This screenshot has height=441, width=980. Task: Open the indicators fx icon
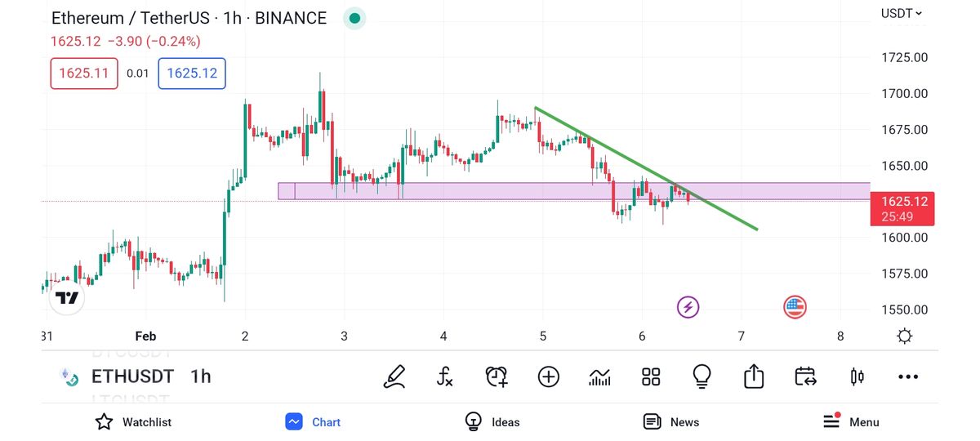pos(445,376)
